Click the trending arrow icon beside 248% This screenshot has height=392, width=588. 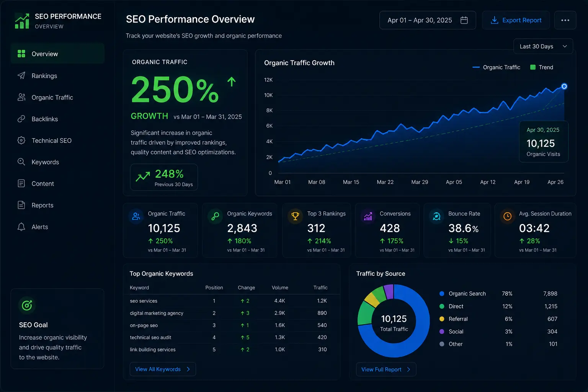click(143, 176)
